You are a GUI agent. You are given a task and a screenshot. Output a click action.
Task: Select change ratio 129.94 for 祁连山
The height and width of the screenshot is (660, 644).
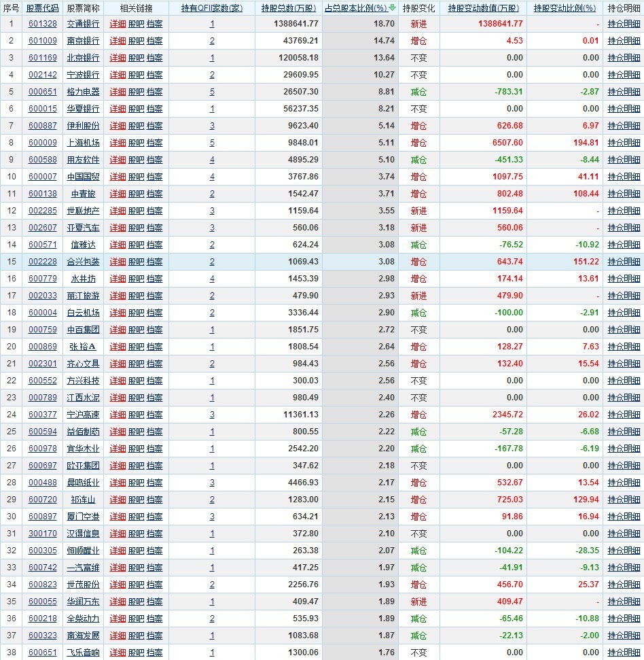(586, 499)
